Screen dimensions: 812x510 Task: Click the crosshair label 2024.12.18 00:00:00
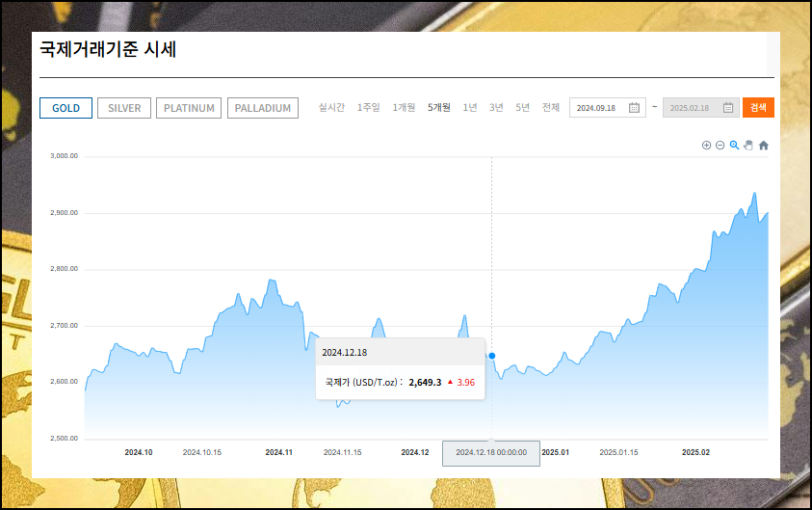(x=491, y=453)
